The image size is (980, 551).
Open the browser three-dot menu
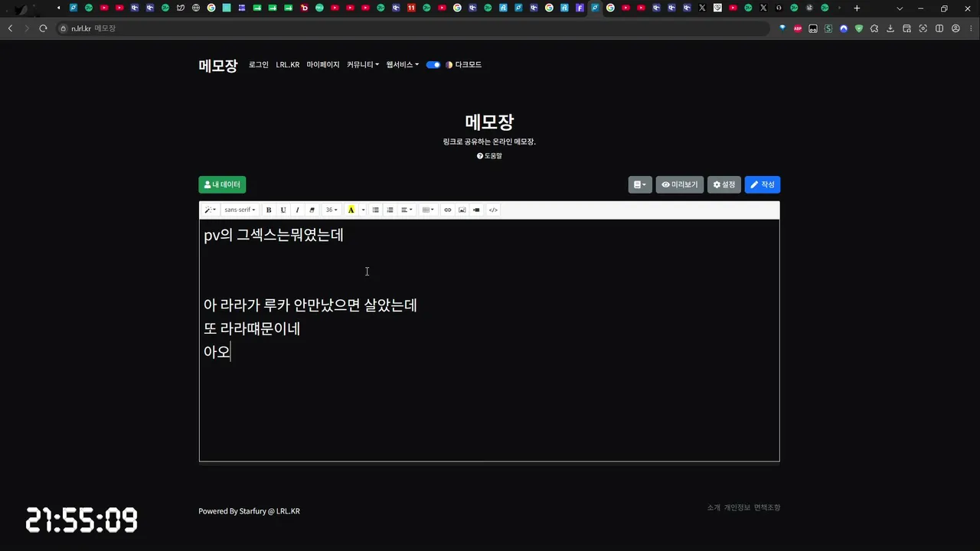pyautogui.click(x=971, y=28)
